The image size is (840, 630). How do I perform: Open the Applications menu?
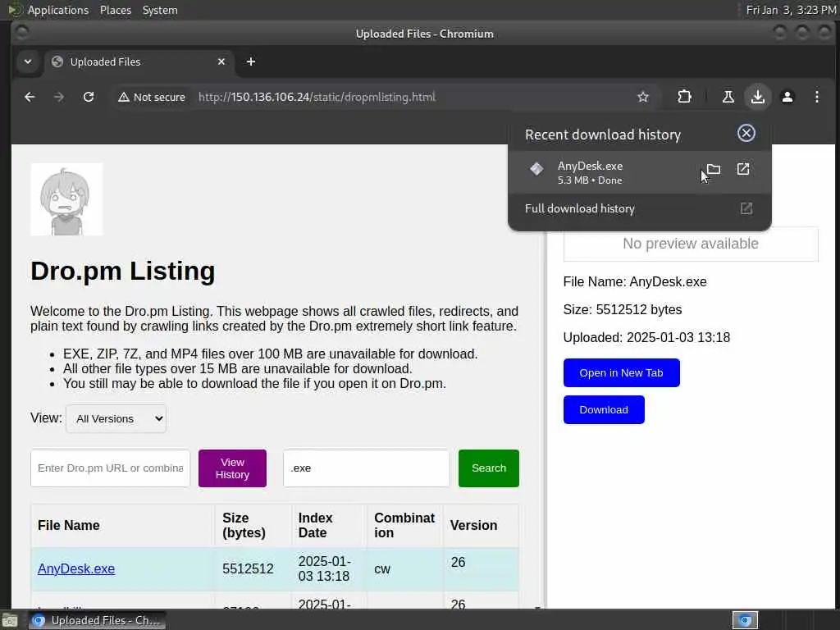(58, 10)
